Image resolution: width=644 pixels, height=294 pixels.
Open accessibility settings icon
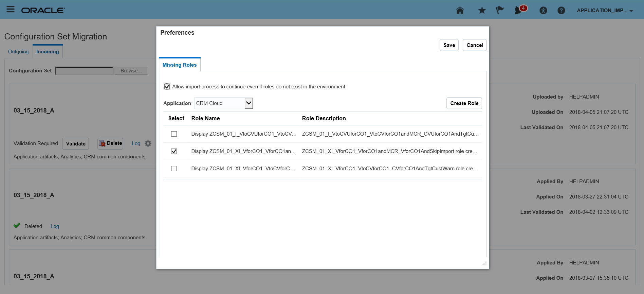(543, 11)
